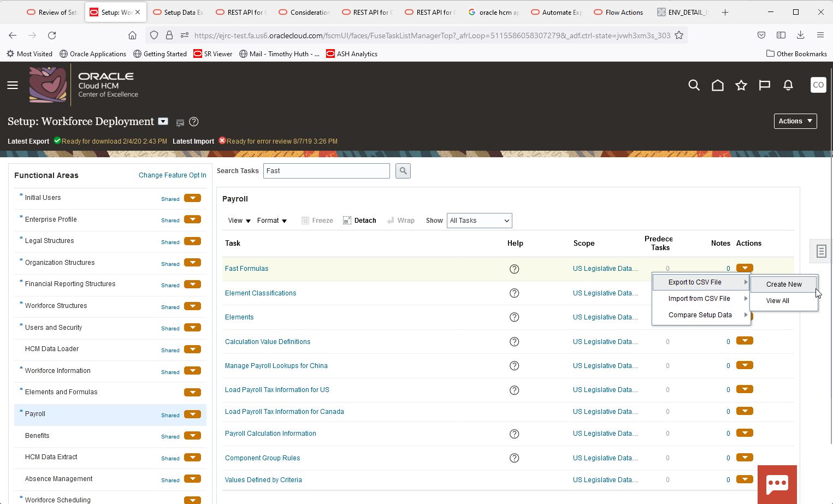Click the header search magnifier icon
The height and width of the screenshot is (504, 833).
click(x=694, y=85)
